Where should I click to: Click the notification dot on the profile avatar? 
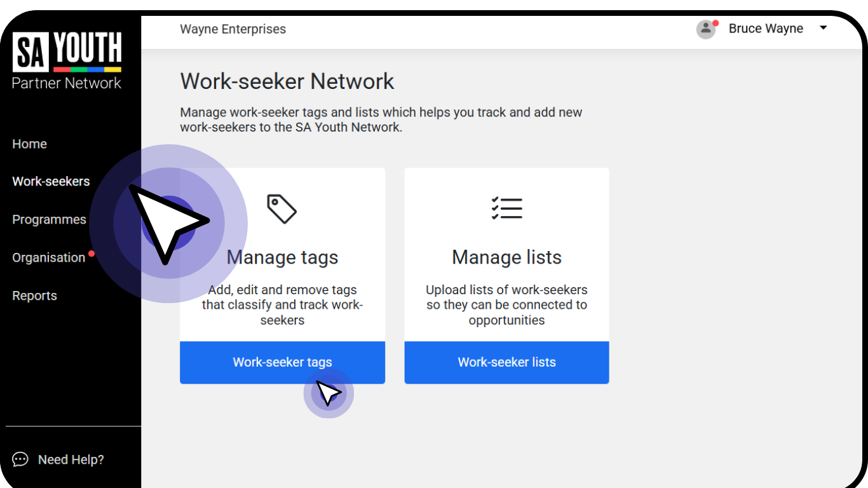coord(715,23)
